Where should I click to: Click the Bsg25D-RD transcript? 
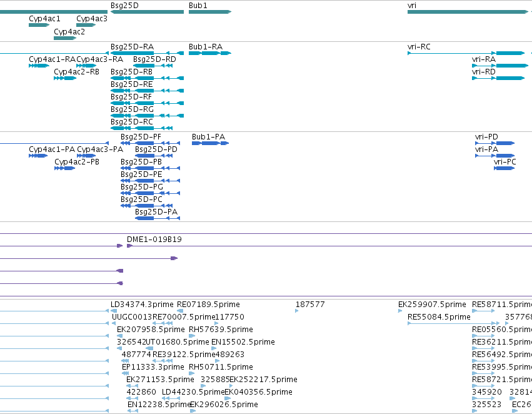pyautogui.click(x=153, y=66)
